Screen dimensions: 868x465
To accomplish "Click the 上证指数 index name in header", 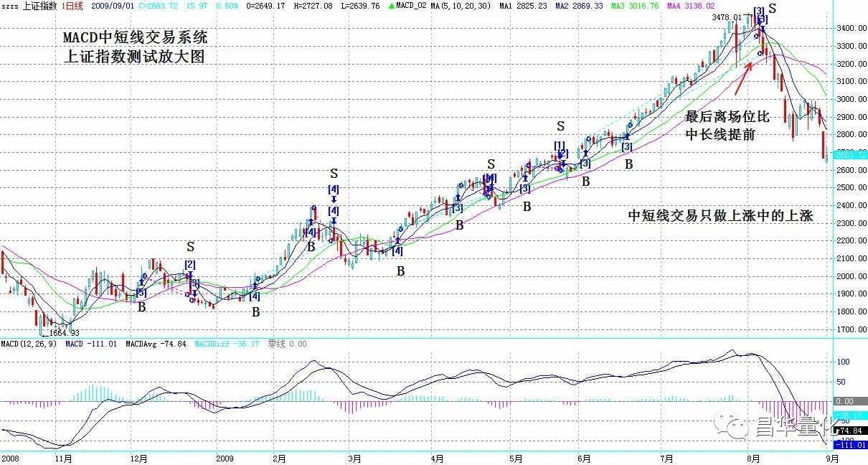I will [x=41, y=5].
